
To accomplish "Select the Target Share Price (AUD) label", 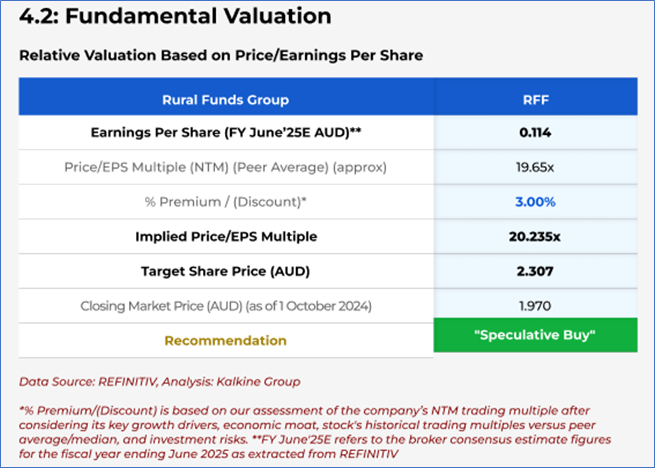I will pos(225,271).
